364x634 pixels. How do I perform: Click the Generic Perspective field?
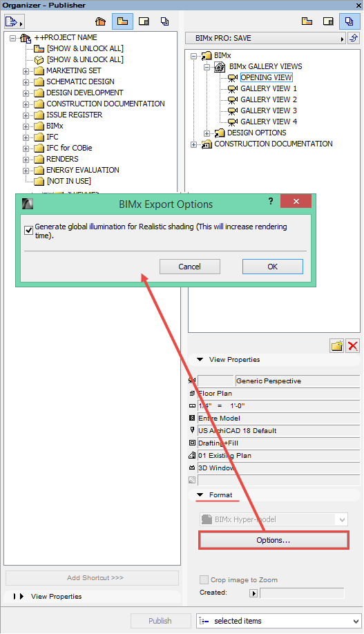[297, 381]
